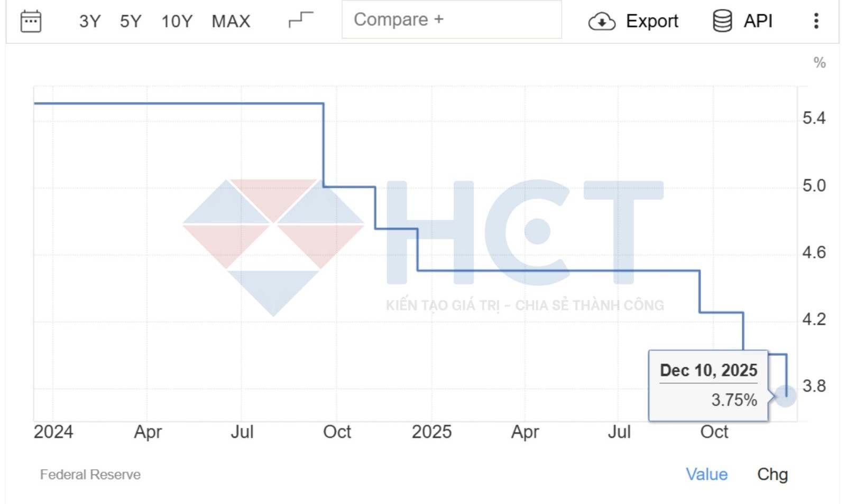This screenshot has height=504, width=846.
Task: Toggle the 3Y time range
Action: tap(89, 21)
